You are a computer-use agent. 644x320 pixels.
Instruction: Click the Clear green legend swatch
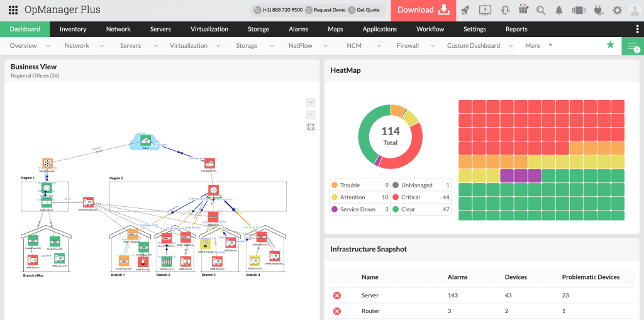396,209
